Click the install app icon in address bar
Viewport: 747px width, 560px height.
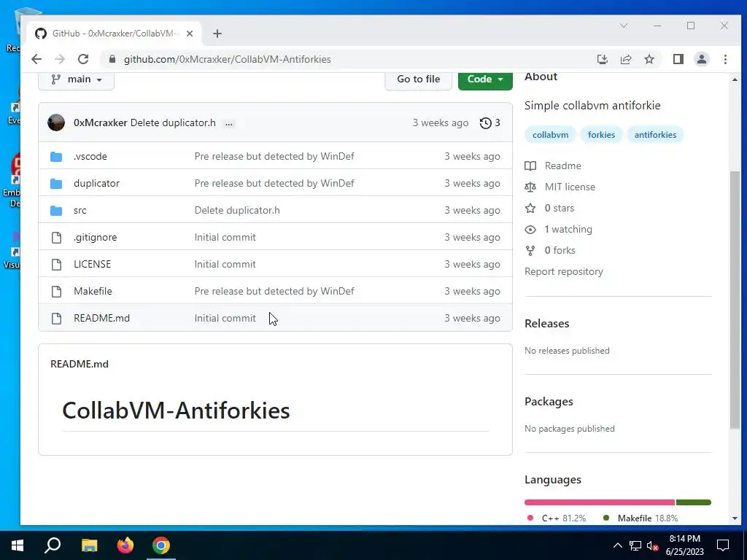[x=602, y=59]
